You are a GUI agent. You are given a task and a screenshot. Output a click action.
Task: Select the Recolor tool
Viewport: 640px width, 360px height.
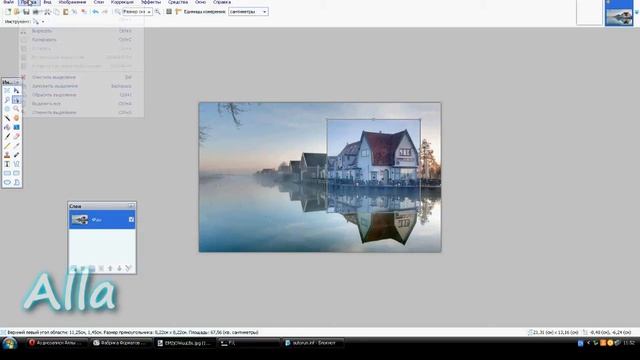click(x=16, y=155)
